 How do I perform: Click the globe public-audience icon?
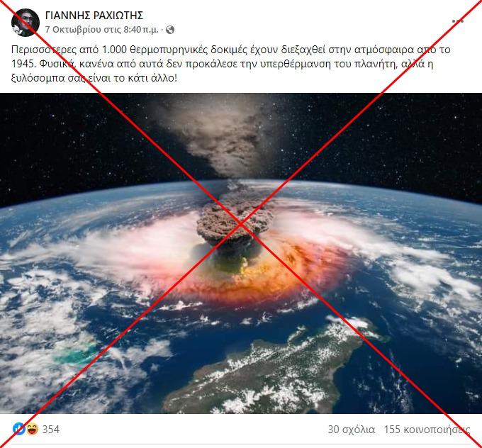[170, 30]
